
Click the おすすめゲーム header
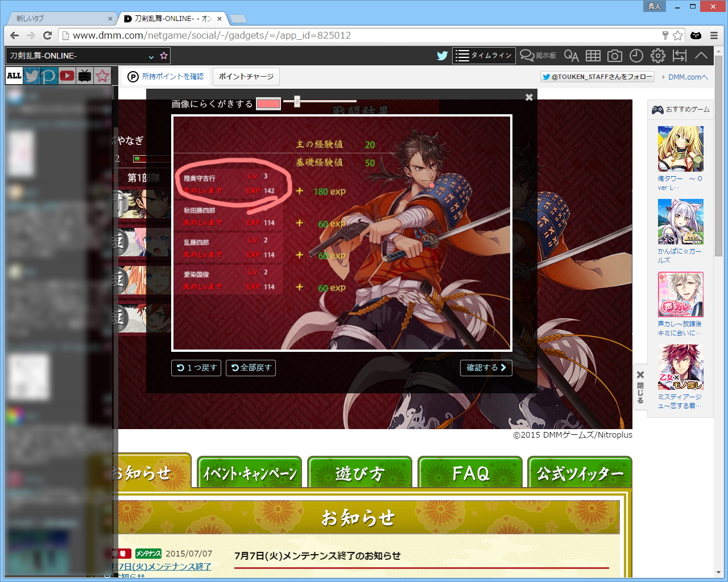click(681, 109)
